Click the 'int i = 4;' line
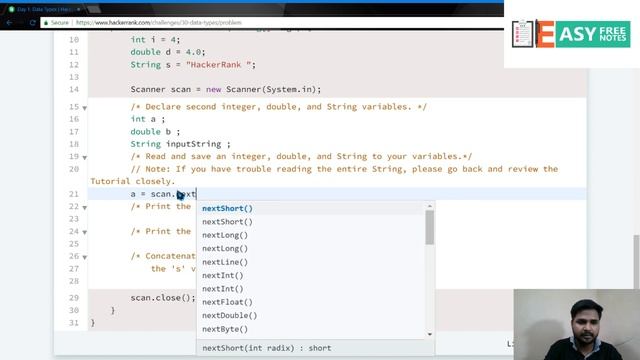This screenshot has height=360, width=640. click(x=155, y=40)
